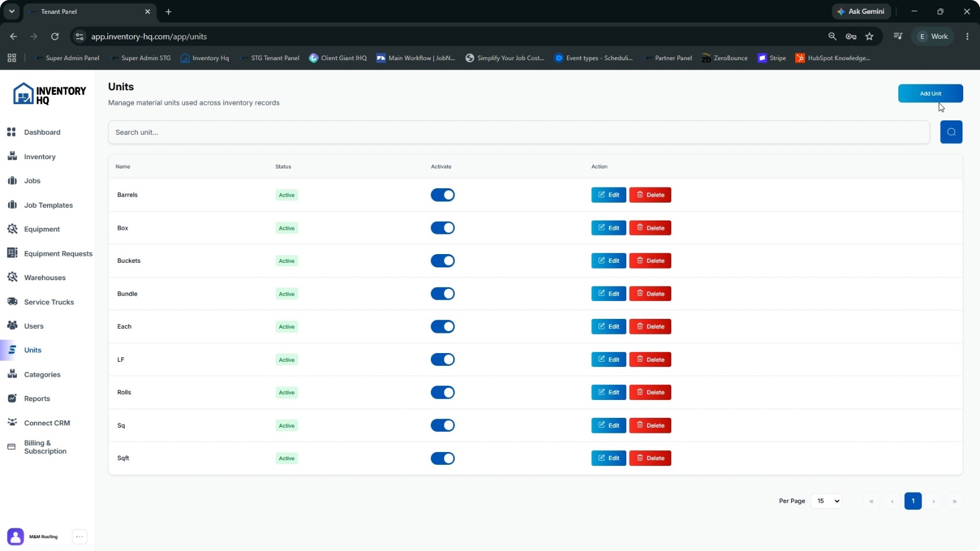Screen dimensions: 980x551
Task: Toggle activation for LF unit
Action: tap(443, 359)
